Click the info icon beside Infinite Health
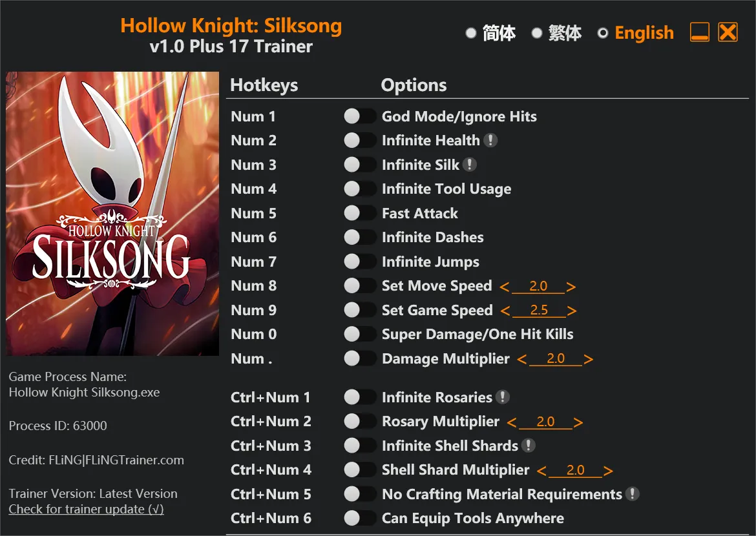 pyautogui.click(x=490, y=140)
